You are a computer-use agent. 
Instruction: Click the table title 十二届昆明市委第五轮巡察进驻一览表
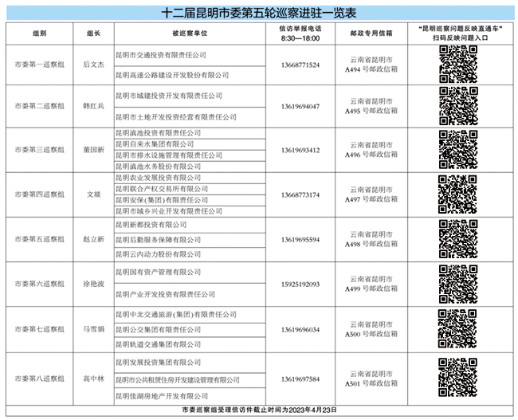[x=258, y=14]
